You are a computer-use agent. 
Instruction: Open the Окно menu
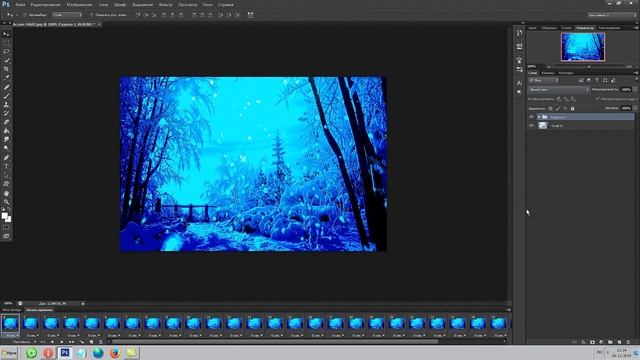tap(207, 4)
